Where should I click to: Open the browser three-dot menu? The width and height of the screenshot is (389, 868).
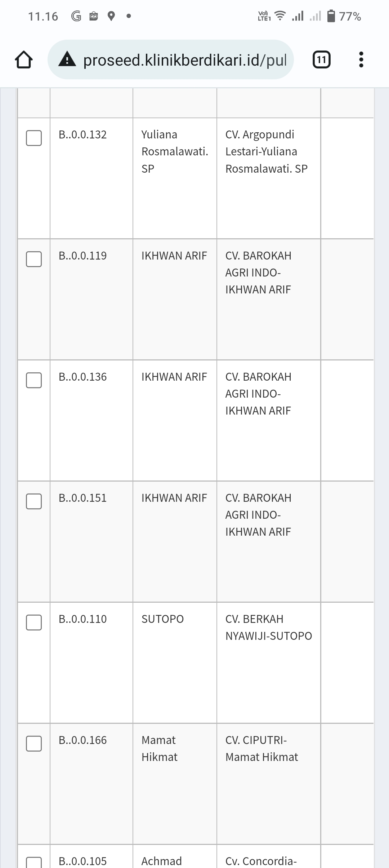tap(361, 60)
